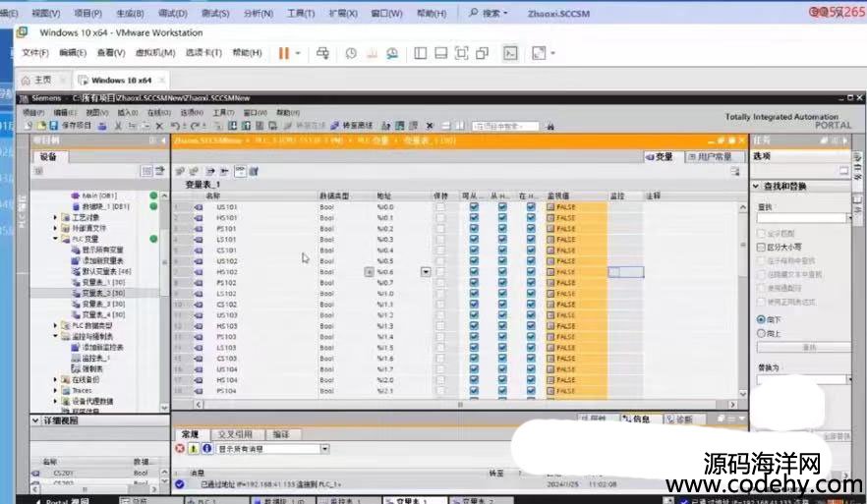Image resolution: width=867 pixels, height=504 pixels.
Task: Click the VMware unity mode icon
Action: pos(482,53)
